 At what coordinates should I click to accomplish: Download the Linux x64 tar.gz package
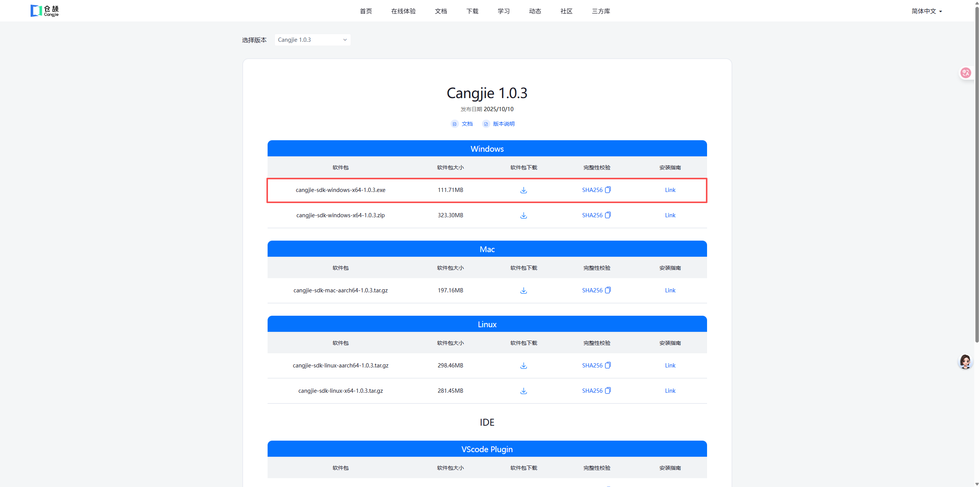(523, 391)
